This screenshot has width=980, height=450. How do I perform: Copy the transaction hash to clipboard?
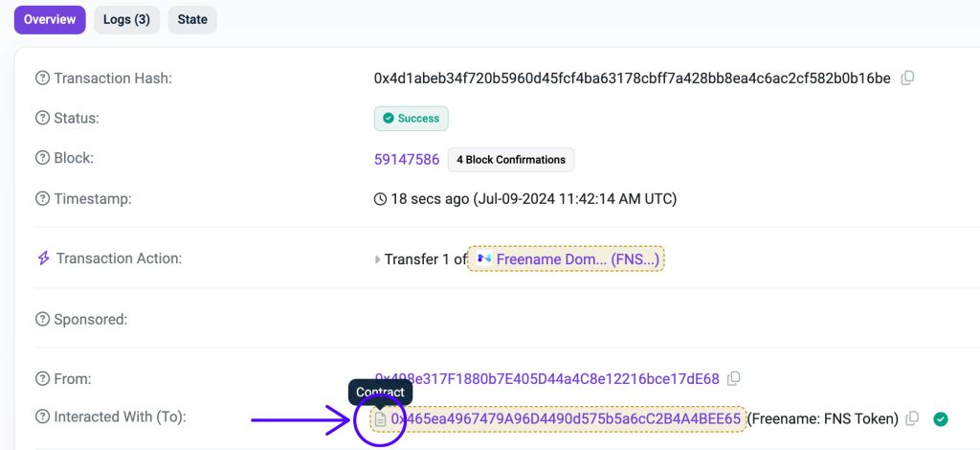908,78
